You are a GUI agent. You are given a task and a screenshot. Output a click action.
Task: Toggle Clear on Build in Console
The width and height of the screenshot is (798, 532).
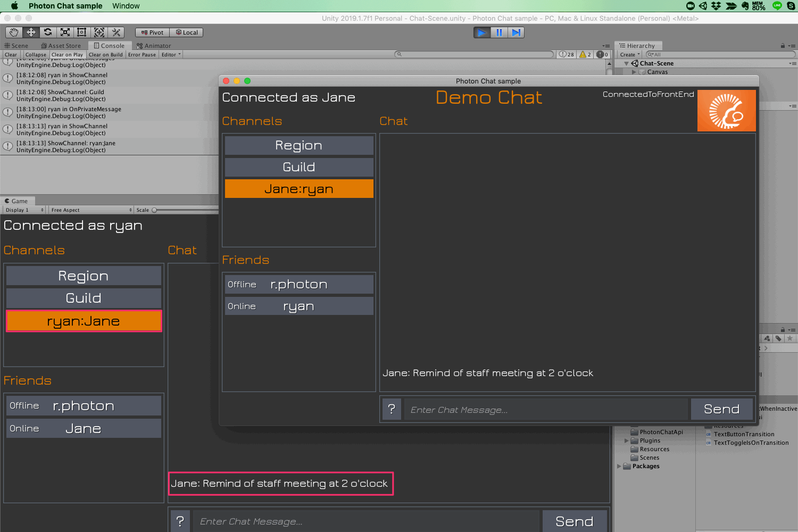tap(106, 54)
